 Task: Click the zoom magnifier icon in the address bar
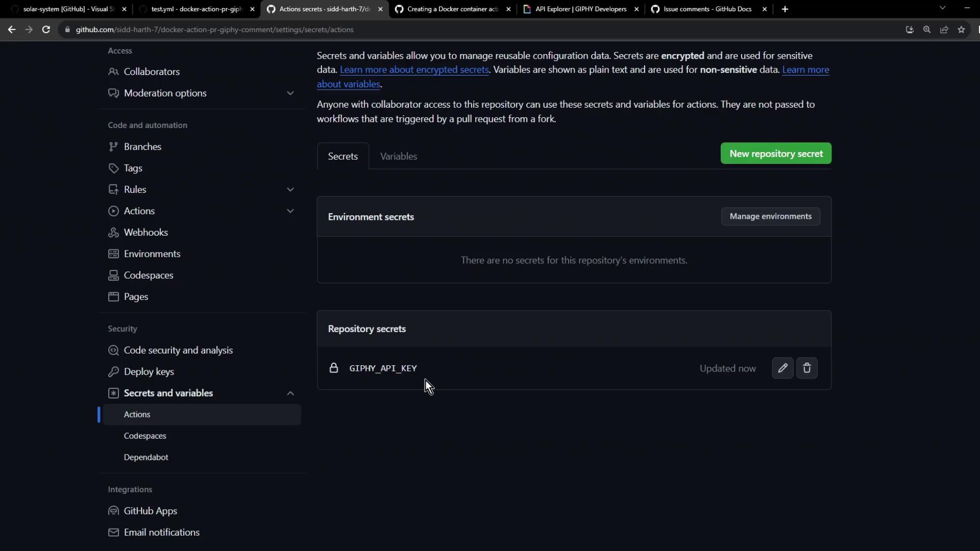pyautogui.click(x=927, y=30)
